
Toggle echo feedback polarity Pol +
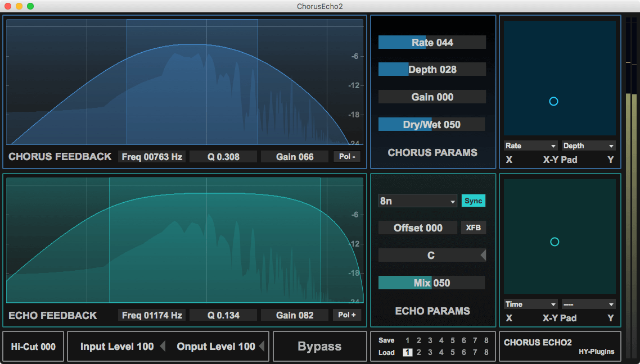(x=347, y=315)
